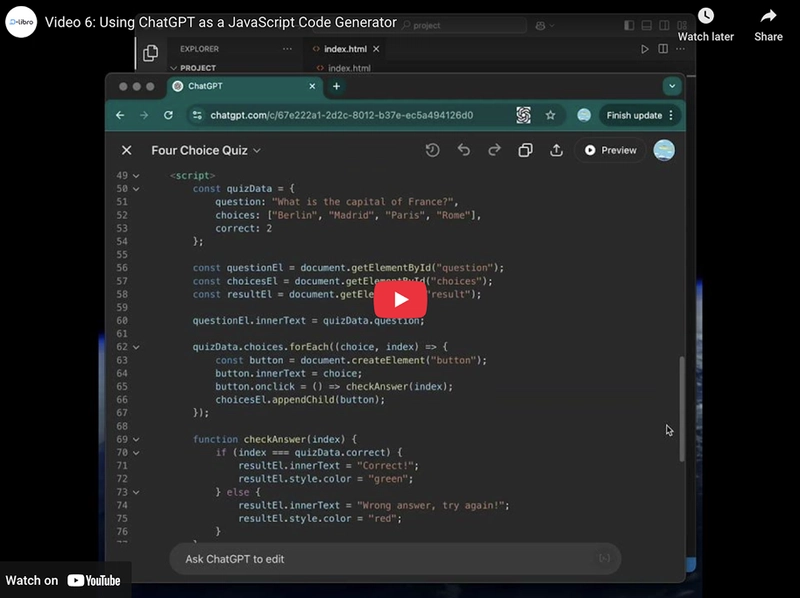Toggle VS Code secondary sidebar layout icon
The height and width of the screenshot is (598, 800).
pos(664,26)
